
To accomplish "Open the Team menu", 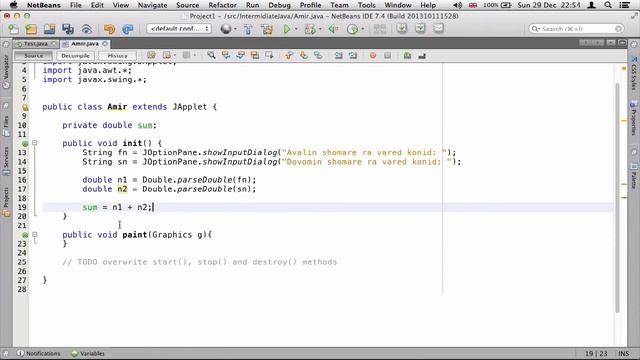I will [339, 5].
